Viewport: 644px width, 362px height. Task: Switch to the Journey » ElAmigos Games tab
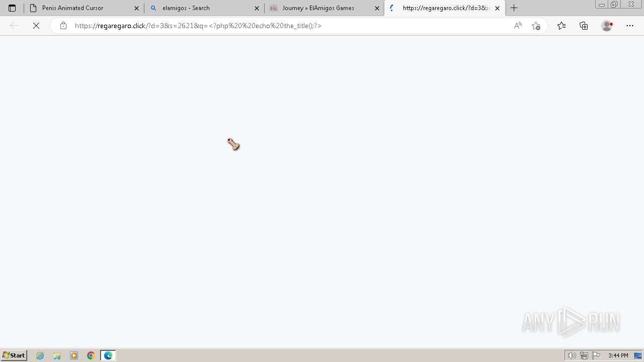325,8
